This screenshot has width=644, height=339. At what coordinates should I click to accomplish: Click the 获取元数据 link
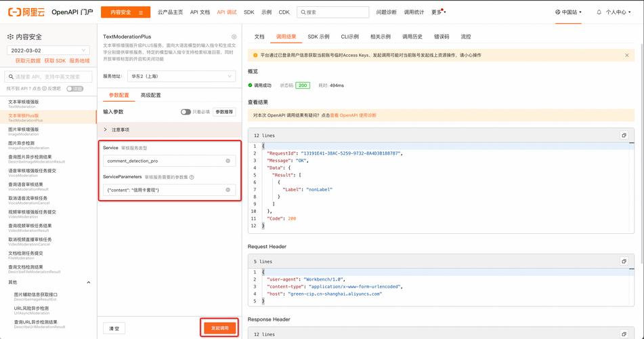tap(28, 61)
